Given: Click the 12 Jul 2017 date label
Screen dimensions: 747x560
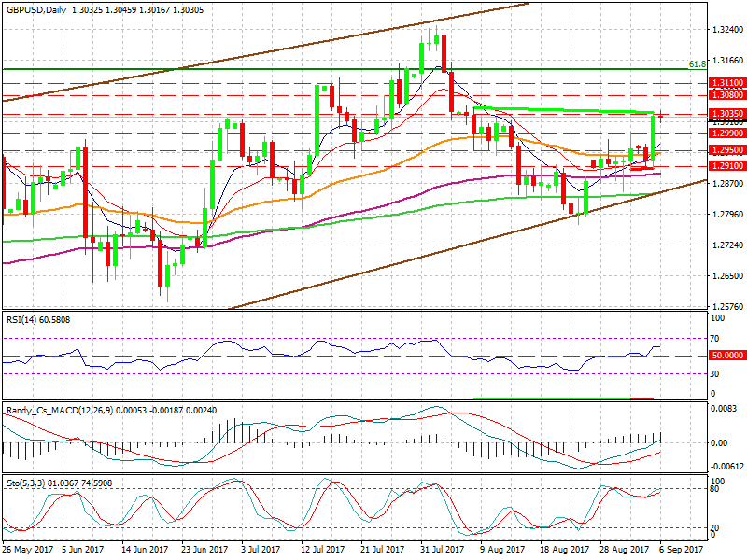Looking at the screenshot, I should pyautogui.click(x=322, y=550).
